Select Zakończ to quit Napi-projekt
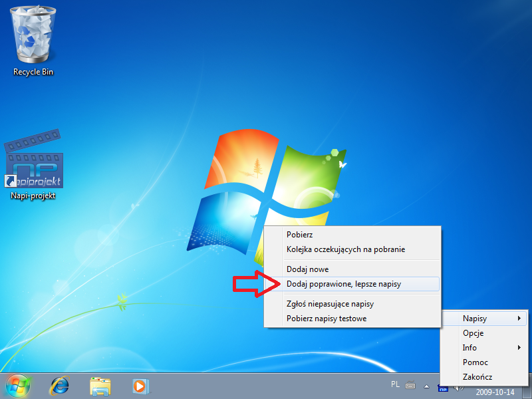This screenshot has width=532, height=399. 484,377
